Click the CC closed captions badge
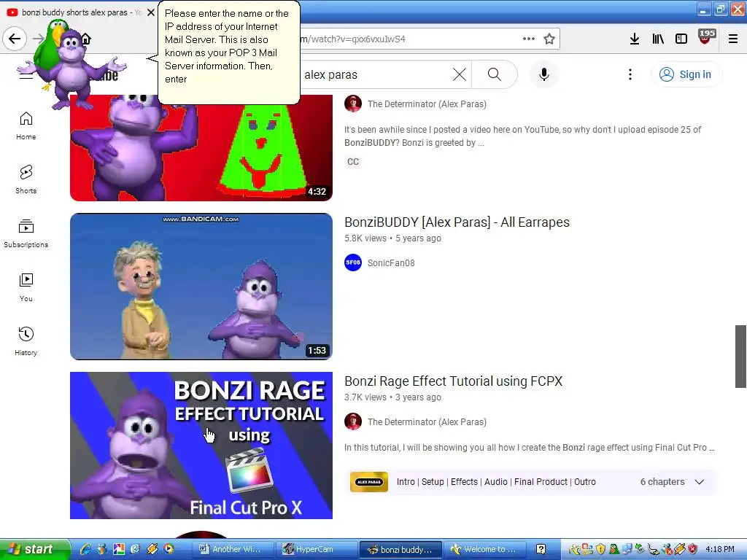The height and width of the screenshot is (560, 747). click(353, 161)
